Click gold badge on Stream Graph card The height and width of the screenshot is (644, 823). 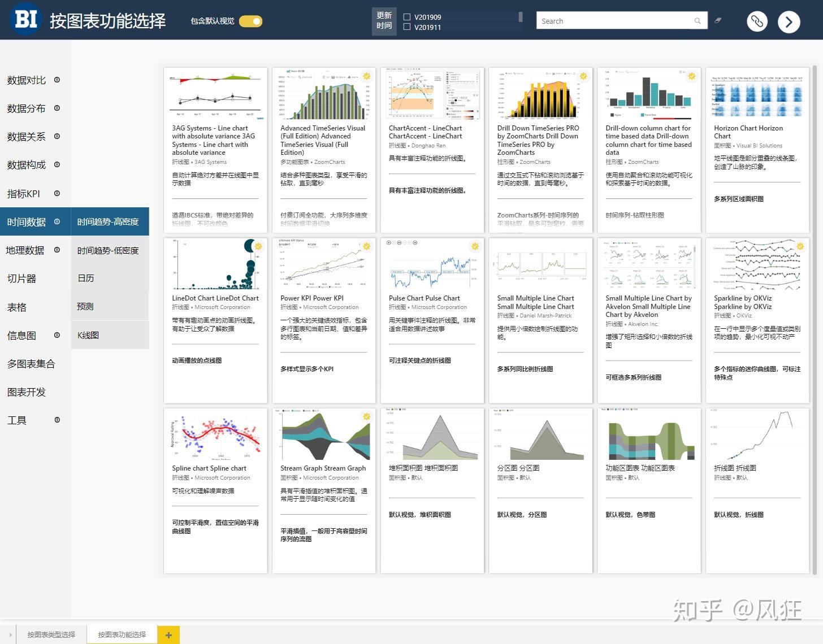point(367,416)
